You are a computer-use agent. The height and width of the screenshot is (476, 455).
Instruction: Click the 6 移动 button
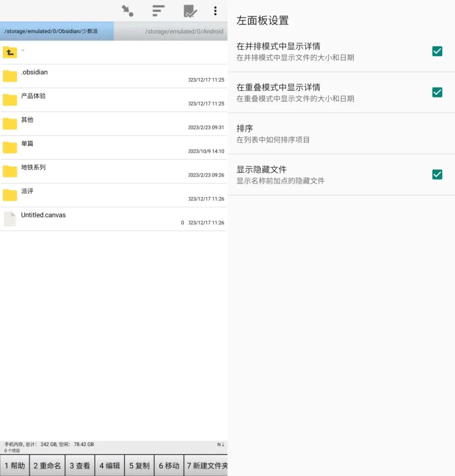(169, 465)
